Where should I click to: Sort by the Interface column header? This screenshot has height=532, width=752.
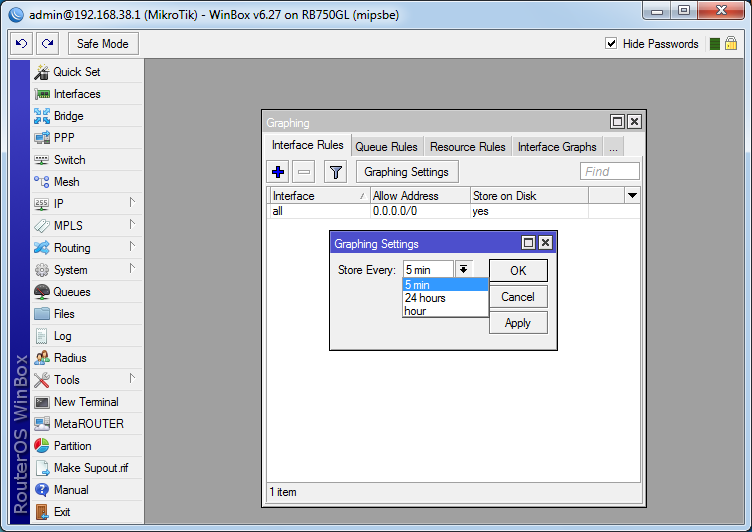coord(318,196)
